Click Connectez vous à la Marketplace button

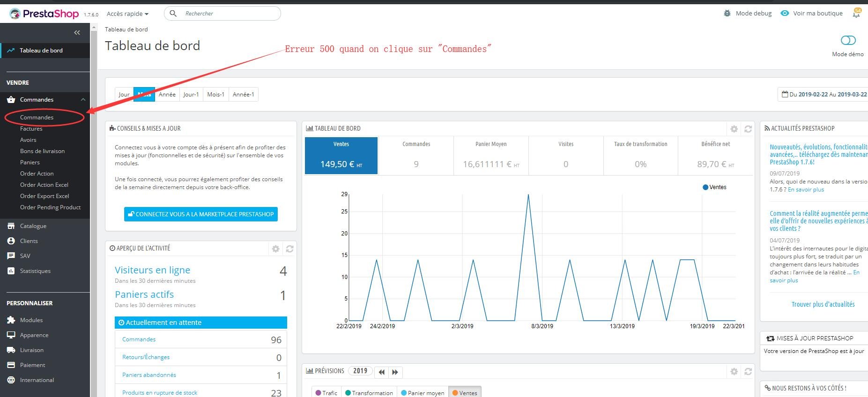pyautogui.click(x=201, y=214)
